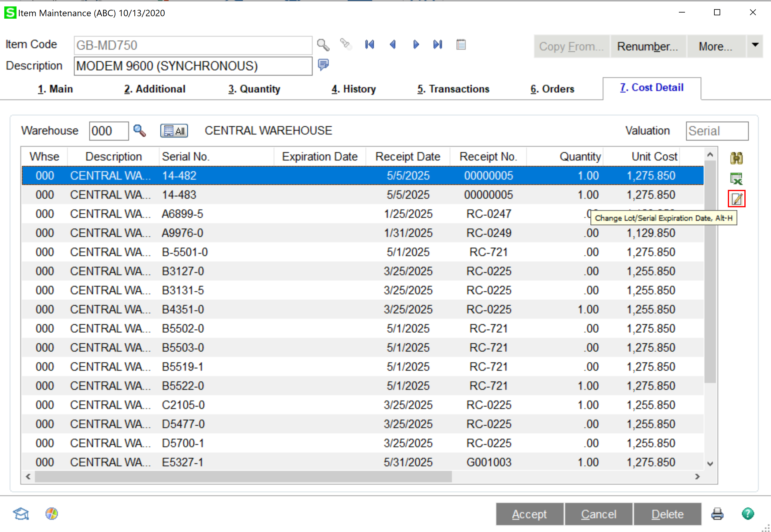Jump to the last item record

(x=438, y=44)
